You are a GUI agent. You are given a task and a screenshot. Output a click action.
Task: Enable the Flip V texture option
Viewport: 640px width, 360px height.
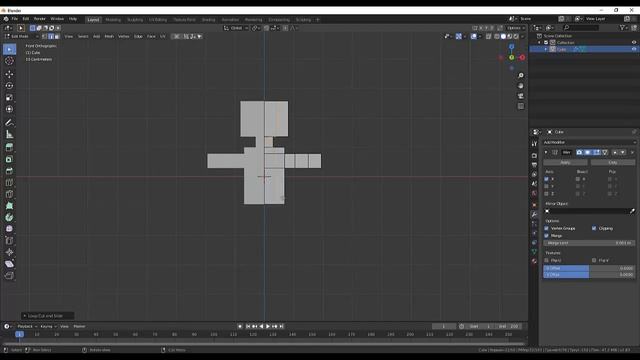coord(594,260)
